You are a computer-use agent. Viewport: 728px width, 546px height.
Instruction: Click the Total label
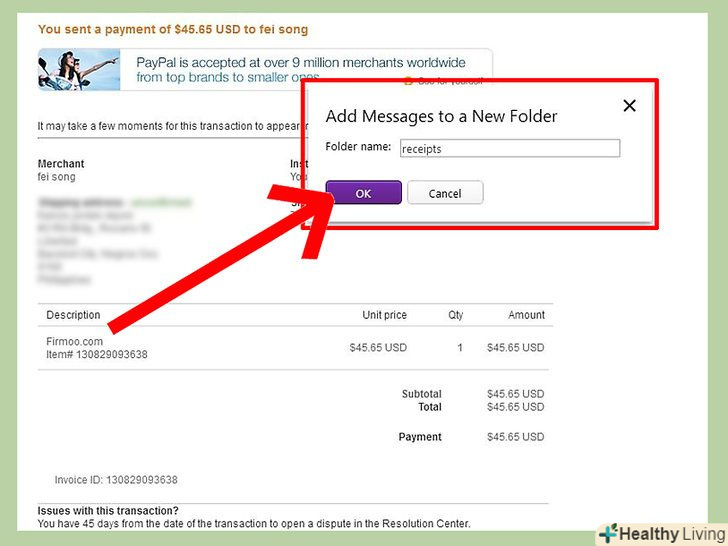(430, 407)
